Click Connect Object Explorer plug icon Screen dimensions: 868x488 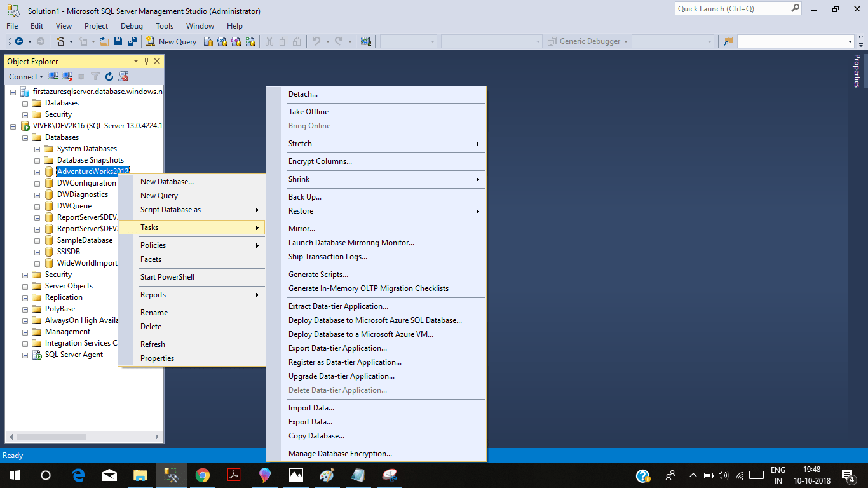pos(53,76)
